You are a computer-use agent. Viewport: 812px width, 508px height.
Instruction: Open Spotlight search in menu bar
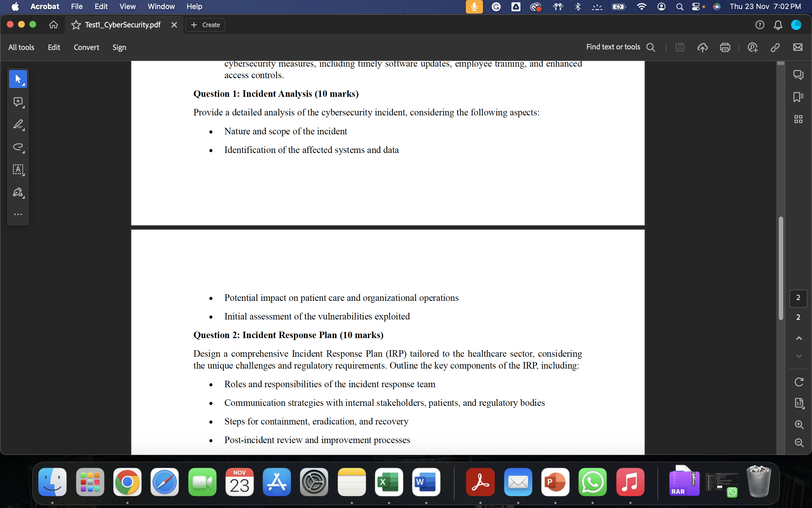click(679, 7)
